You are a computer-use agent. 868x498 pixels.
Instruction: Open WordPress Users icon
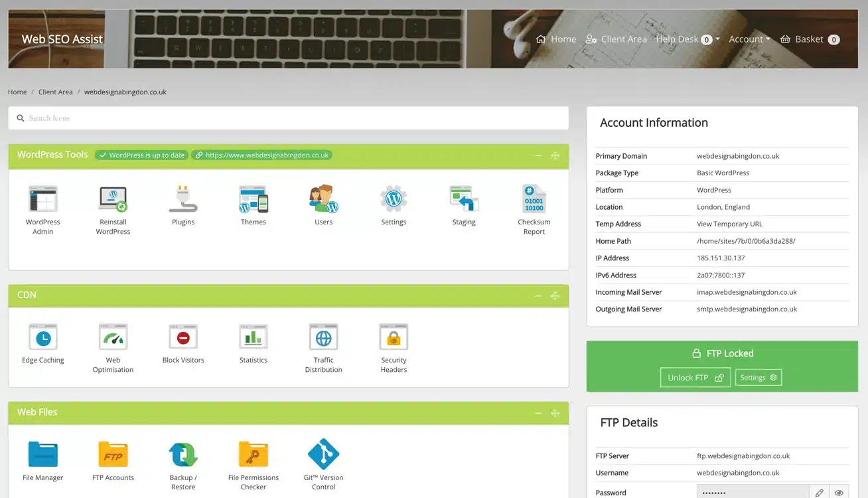coord(324,199)
